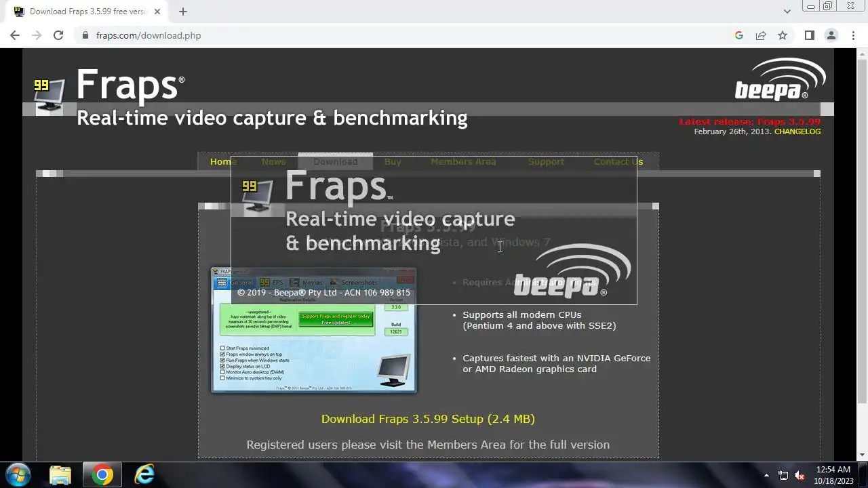This screenshot has height=488, width=868.
Task: Open the Chrome profile avatar
Action: [831, 35]
